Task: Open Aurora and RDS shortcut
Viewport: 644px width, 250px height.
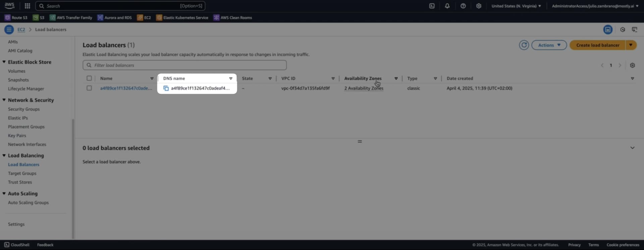Action: click(x=114, y=18)
